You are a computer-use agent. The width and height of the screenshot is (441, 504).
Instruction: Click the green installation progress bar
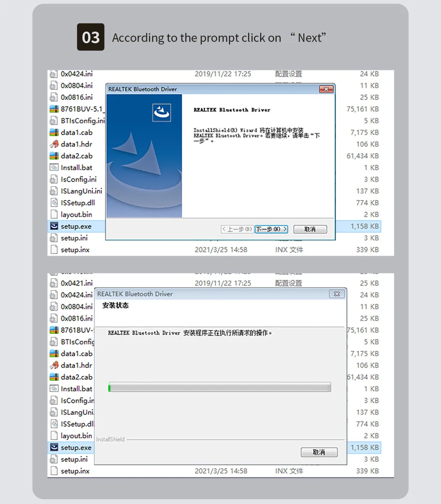pos(220,387)
